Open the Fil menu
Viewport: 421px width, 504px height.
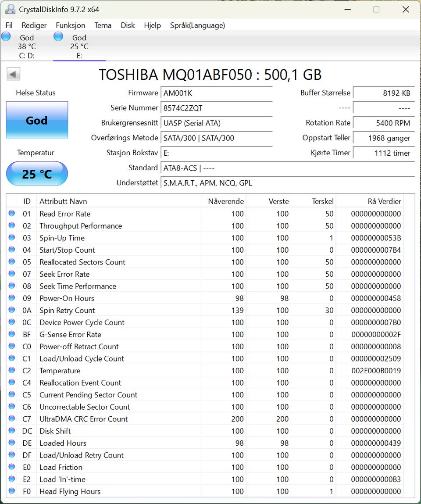pyautogui.click(x=9, y=25)
